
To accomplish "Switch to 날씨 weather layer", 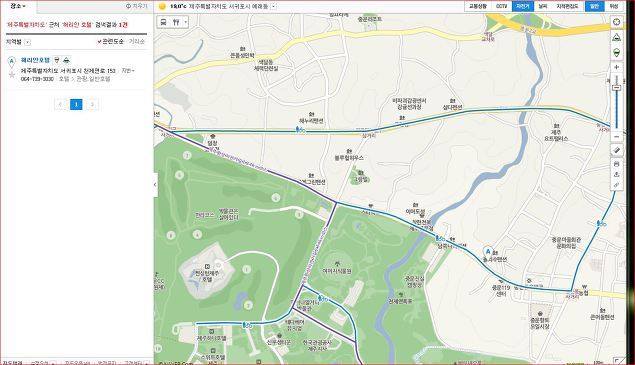I will (x=543, y=6).
